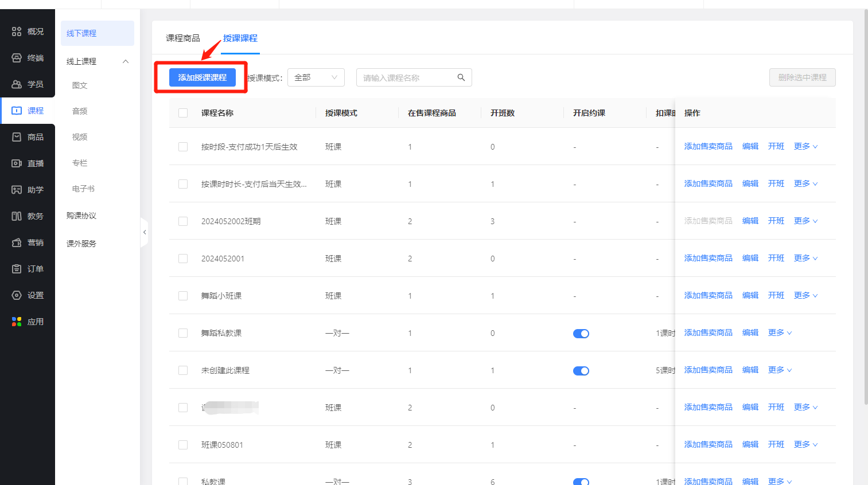Open the 设置 settings sidebar icon
The width and height of the screenshot is (868, 485).
click(x=17, y=295)
